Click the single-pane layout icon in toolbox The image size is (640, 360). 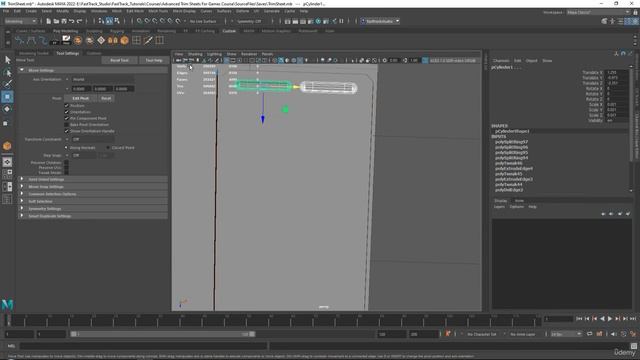[7, 162]
